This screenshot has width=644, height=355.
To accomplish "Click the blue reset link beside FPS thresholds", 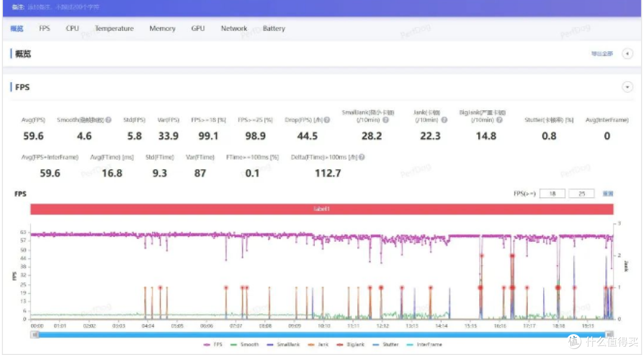I will (x=608, y=194).
